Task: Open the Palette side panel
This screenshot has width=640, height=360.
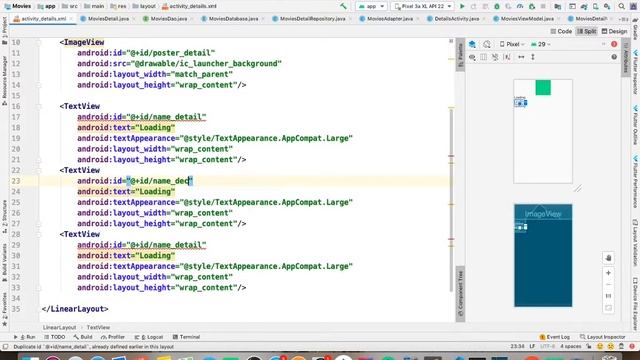Action: tap(460, 55)
